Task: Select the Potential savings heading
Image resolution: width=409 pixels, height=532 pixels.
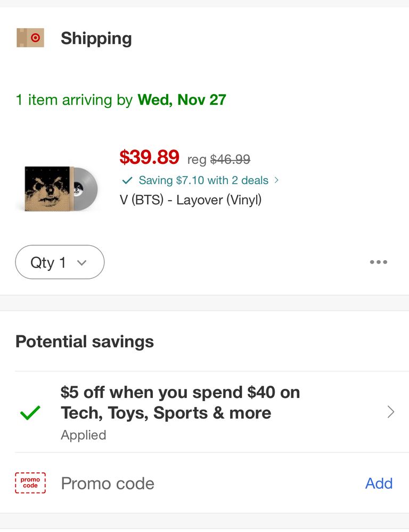Action: click(84, 341)
